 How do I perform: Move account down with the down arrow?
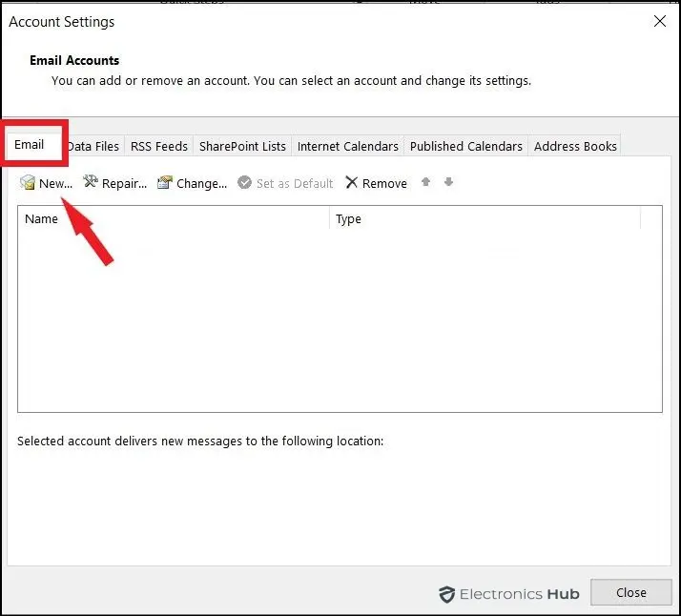click(448, 182)
